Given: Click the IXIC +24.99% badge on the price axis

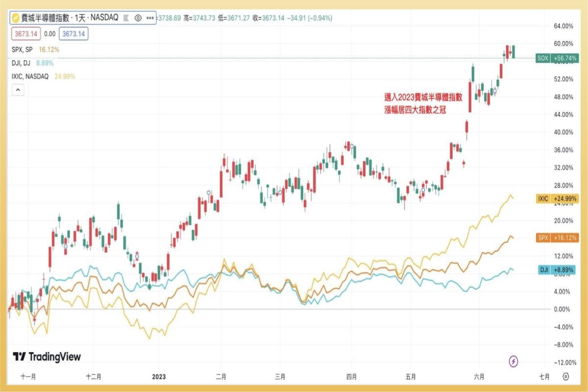Looking at the screenshot, I should point(558,198).
